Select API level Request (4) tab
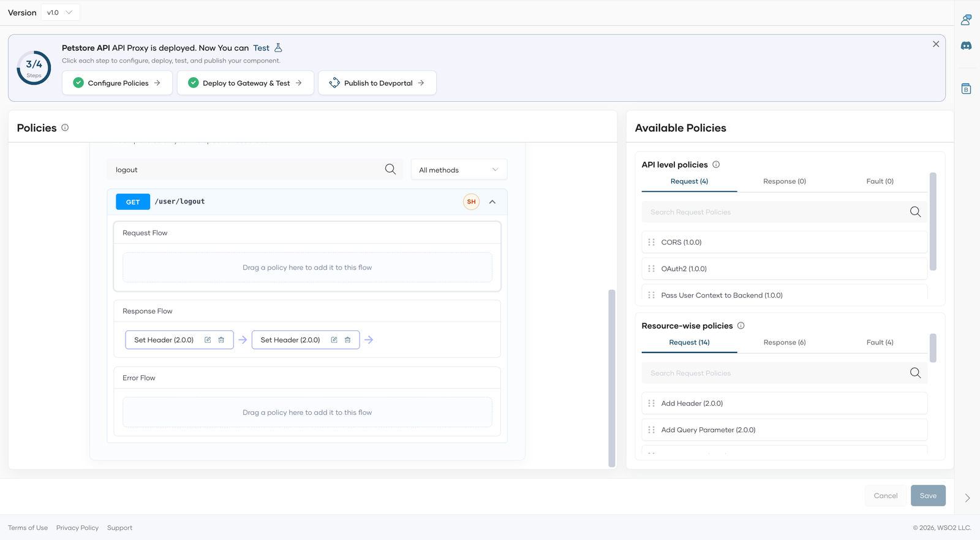 (x=689, y=181)
